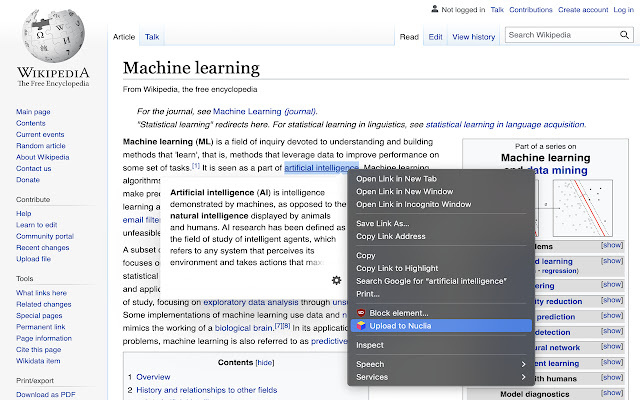Select Upload to Nuclia
The image size is (640, 400).
click(441, 326)
